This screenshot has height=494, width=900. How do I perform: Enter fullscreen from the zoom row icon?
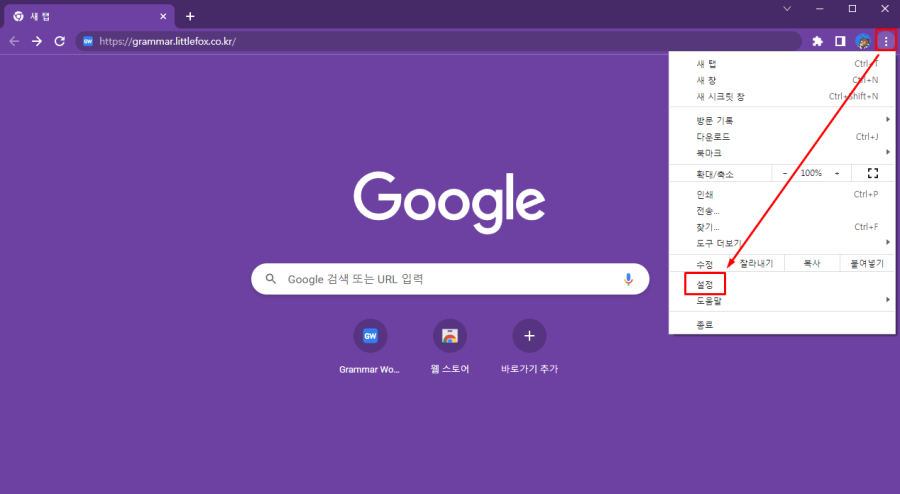872,173
